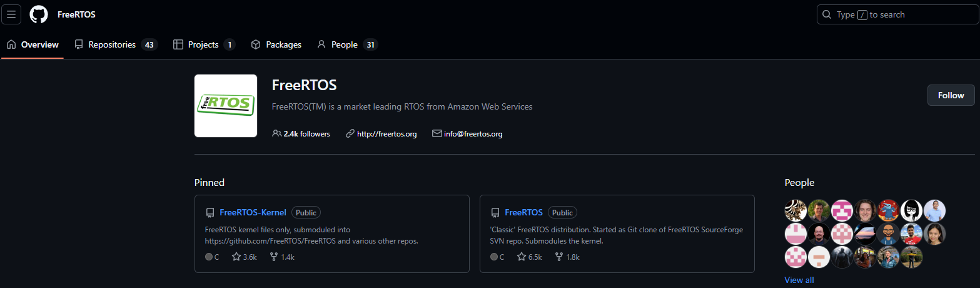Click the Public badge on the FreeRTOS-Kernel card
Viewport: 980px width, 288px height.
coord(306,213)
